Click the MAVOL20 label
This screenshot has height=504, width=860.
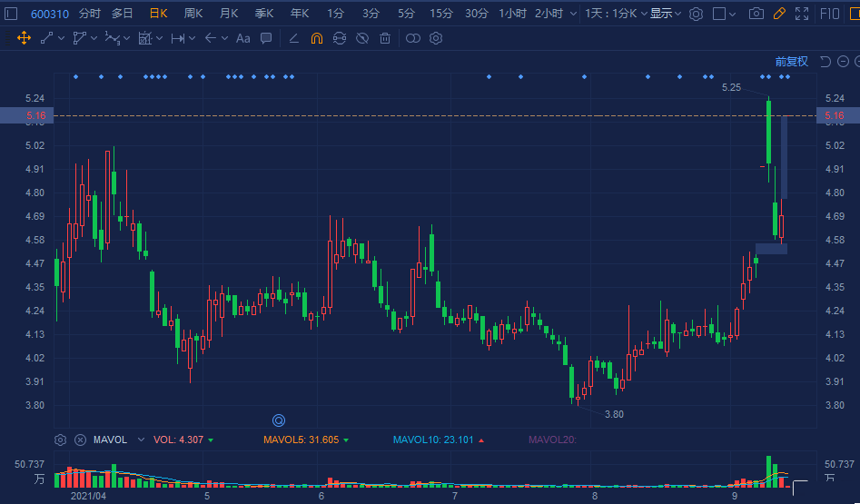click(552, 440)
